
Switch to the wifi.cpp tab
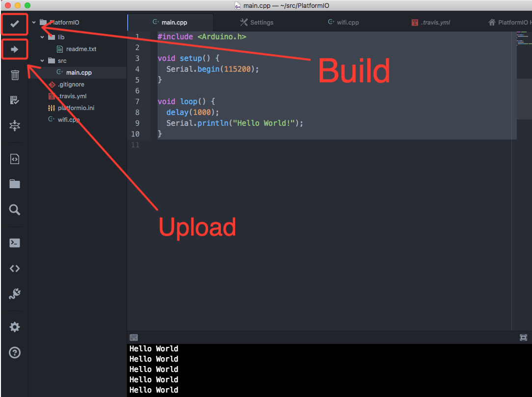point(344,23)
